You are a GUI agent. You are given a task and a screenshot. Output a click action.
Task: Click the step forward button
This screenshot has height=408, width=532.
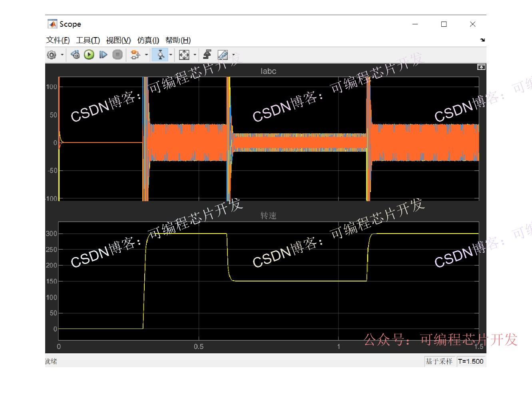click(x=103, y=55)
